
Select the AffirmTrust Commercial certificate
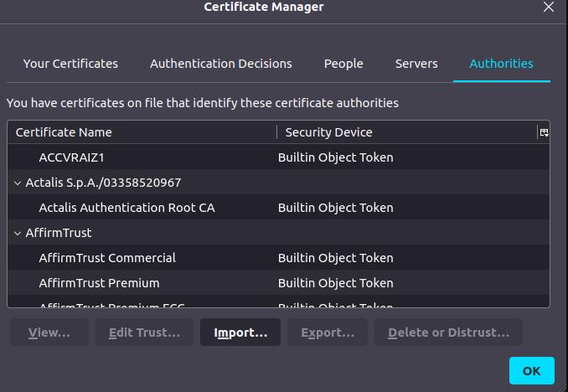tap(107, 258)
